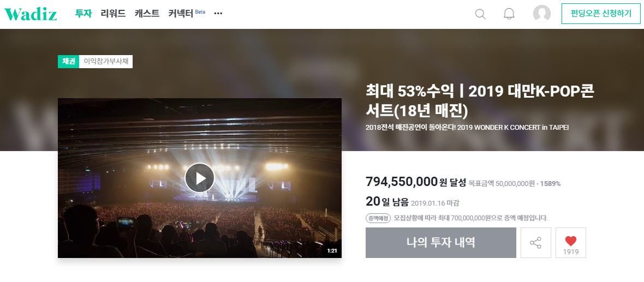Image resolution: width=644 pixels, height=282 pixels.
Task: Select the 이익참가부사채 tag
Action: (x=106, y=62)
